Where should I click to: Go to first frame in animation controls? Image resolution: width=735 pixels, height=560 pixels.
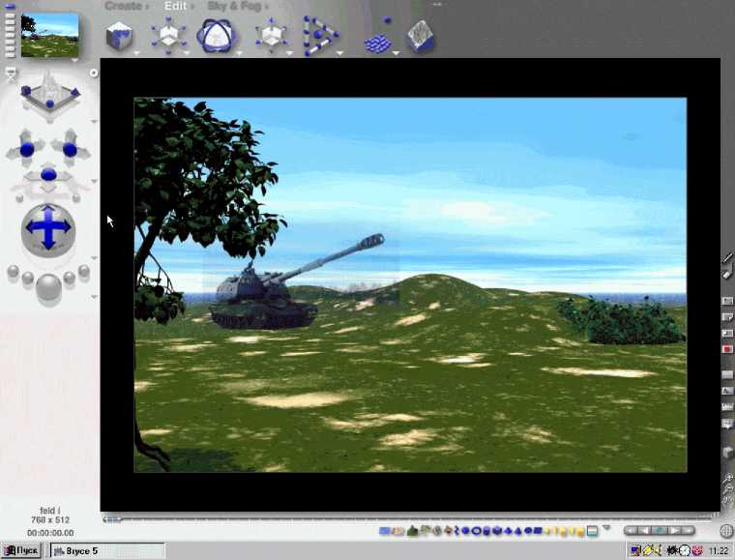pyautogui.click(x=631, y=530)
